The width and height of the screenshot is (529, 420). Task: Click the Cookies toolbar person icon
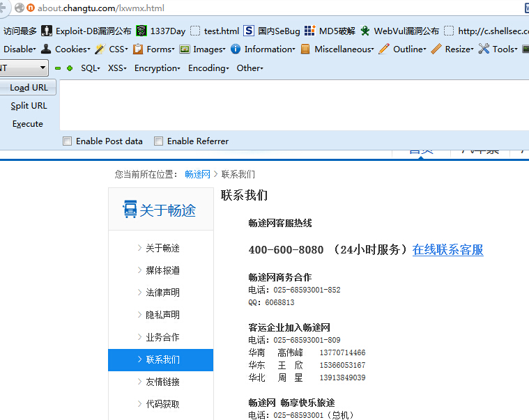[46, 49]
